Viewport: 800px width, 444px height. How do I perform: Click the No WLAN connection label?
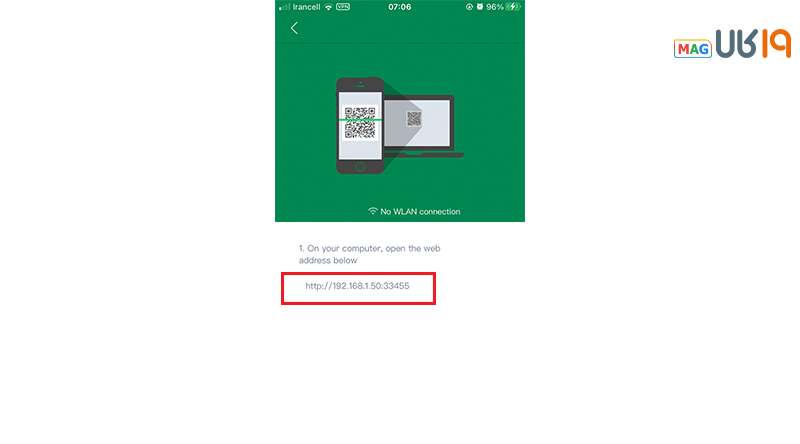click(420, 211)
